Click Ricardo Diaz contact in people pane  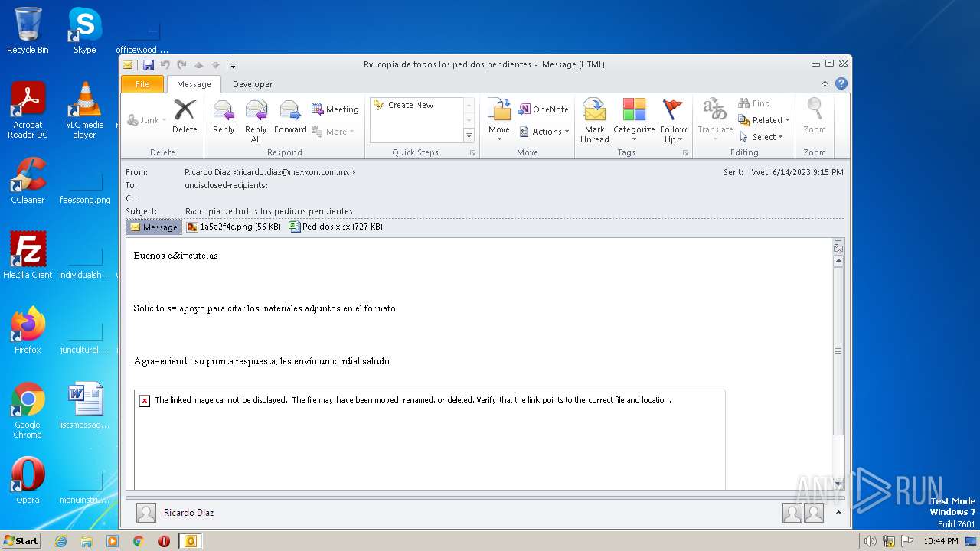point(188,513)
